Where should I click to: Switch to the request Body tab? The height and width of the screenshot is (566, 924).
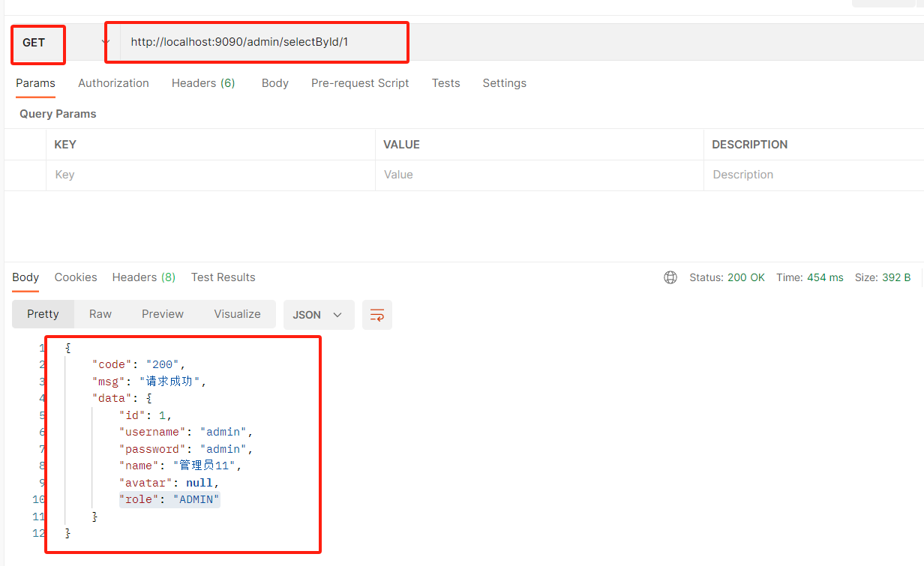click(275, 83)
